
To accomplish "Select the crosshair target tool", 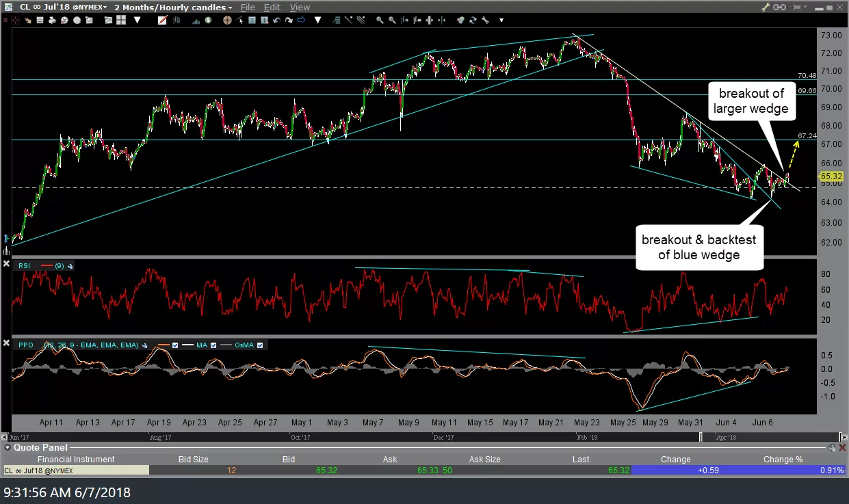I will point(227,21).
